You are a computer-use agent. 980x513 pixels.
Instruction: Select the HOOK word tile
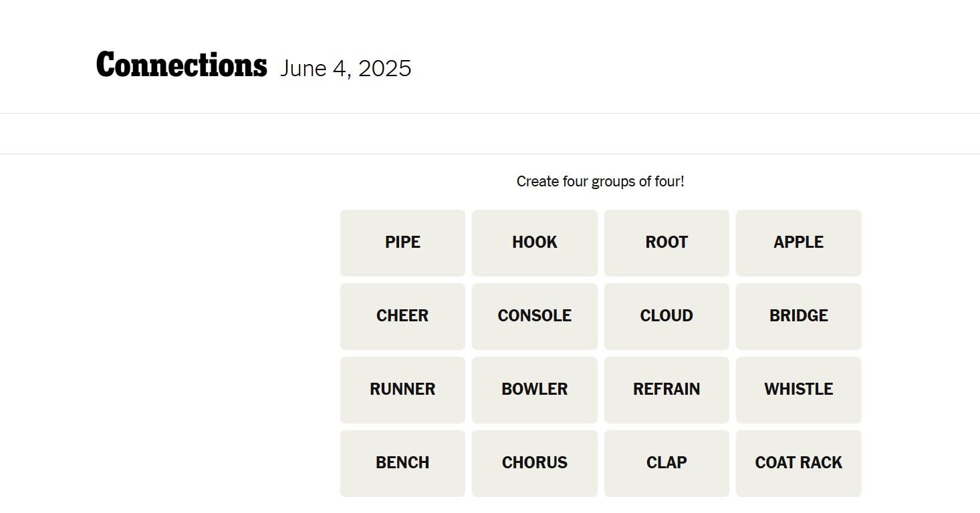point(534,242)
